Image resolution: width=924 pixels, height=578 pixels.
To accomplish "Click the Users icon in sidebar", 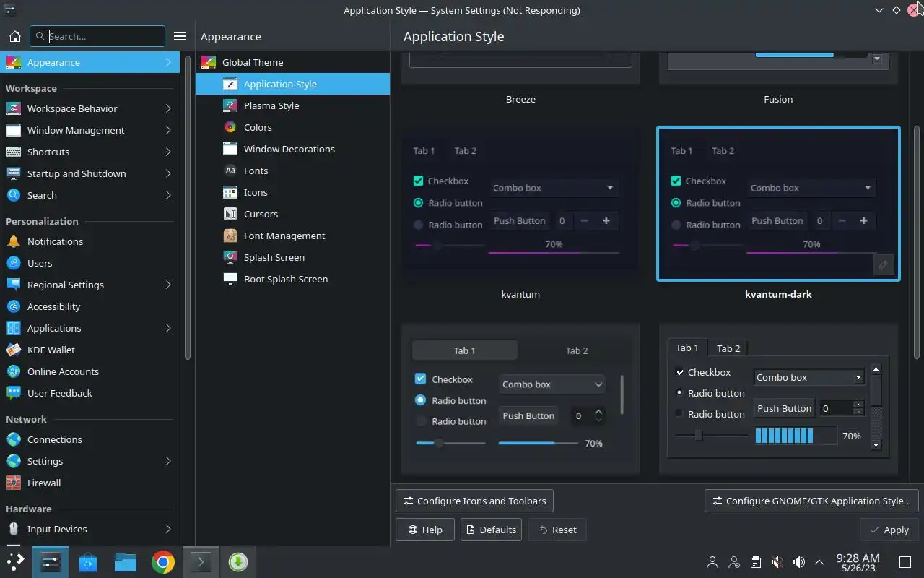I will coord(14,263).
